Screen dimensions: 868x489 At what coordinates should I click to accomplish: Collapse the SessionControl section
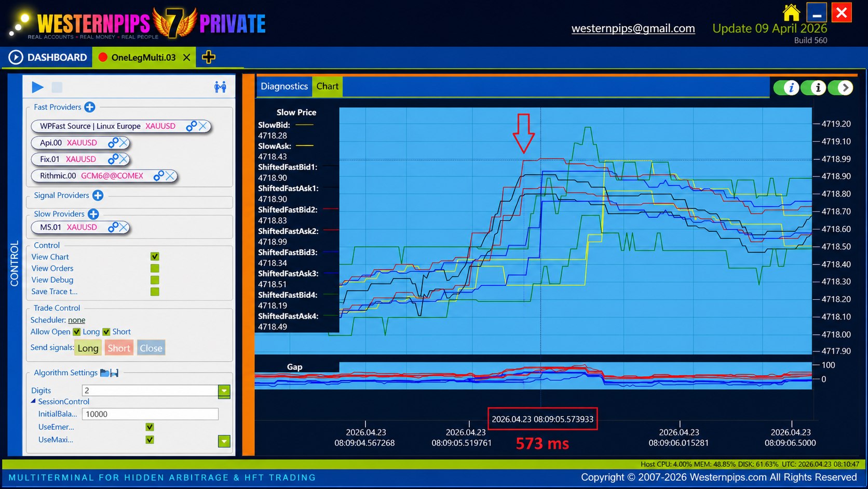click(x=33, y=401)
